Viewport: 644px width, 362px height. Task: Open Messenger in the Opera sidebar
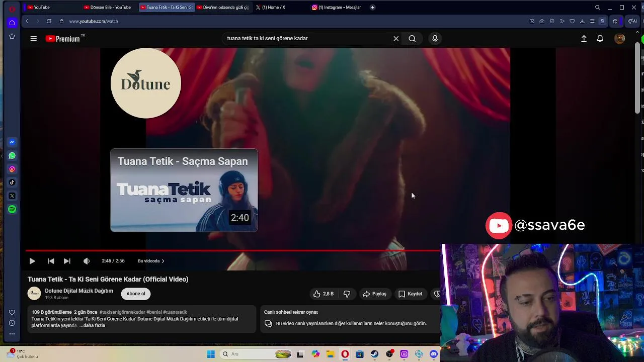[x=12, y=142]
